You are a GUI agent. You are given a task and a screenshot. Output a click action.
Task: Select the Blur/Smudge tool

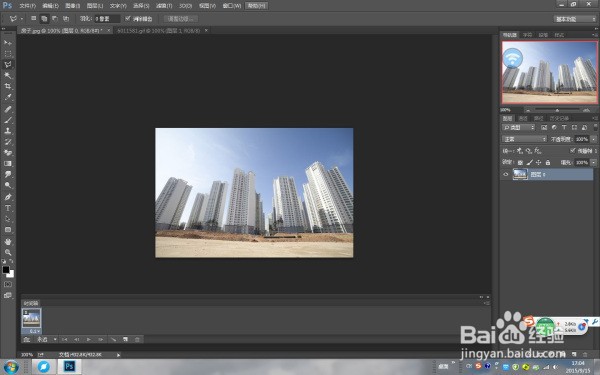(8, 174)
